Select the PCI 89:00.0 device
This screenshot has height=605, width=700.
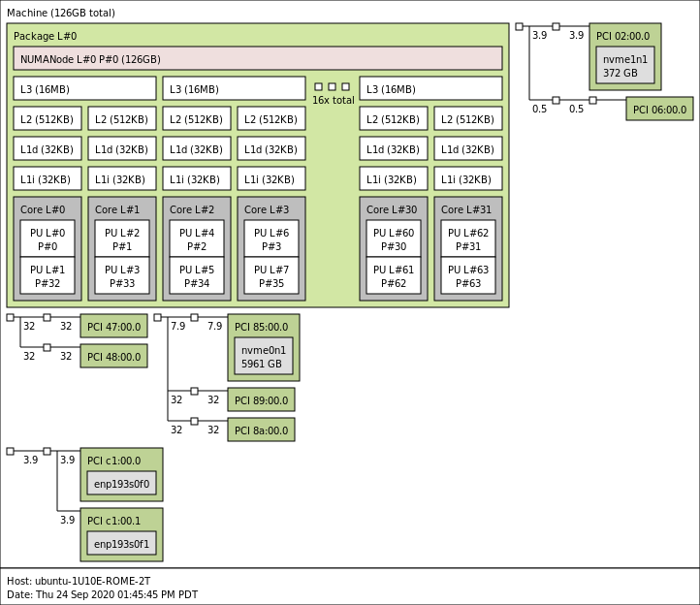tap(261, 400)
